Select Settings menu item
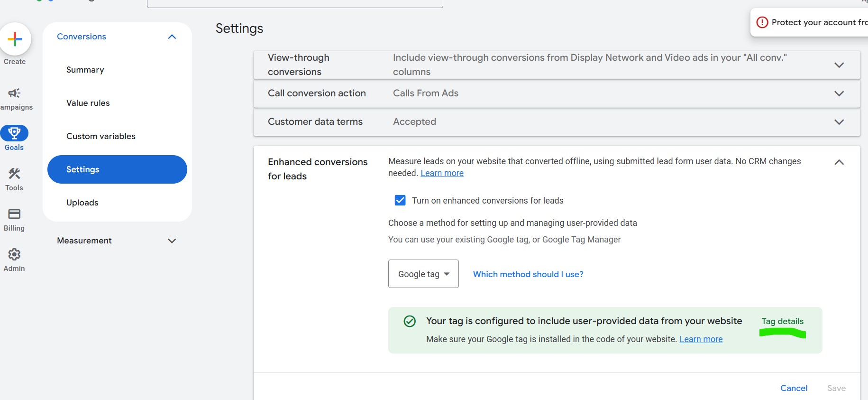 tap(117, 169)
